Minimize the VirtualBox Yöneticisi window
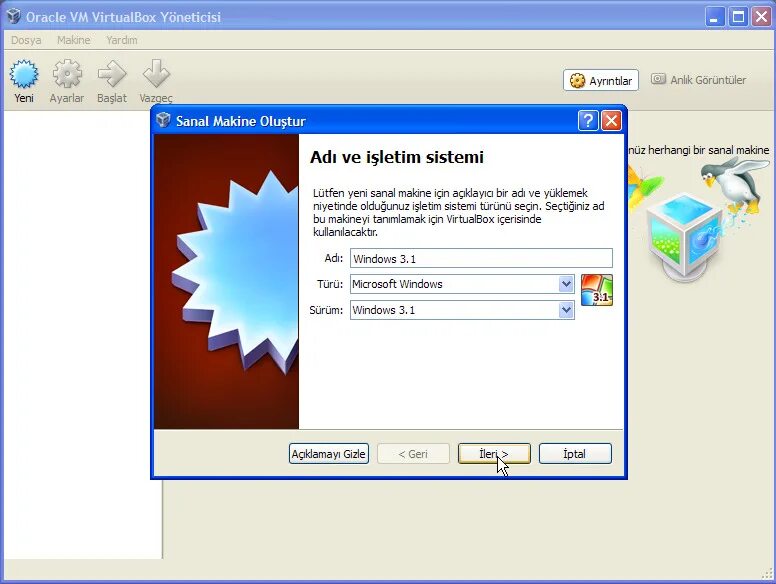The height and width of the screenshot is (584, 776). (x=714, y=17)
